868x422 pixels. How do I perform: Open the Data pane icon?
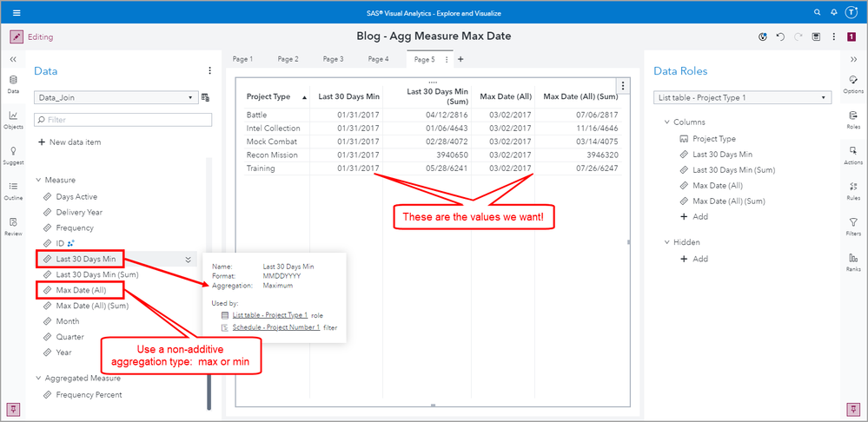coord(13,83)
